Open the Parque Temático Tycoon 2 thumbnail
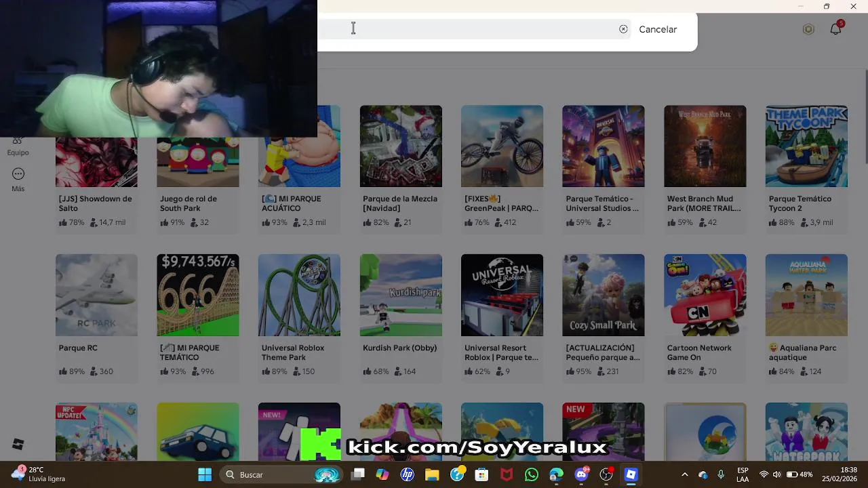 pyautogui.click(x=806, y=146)
